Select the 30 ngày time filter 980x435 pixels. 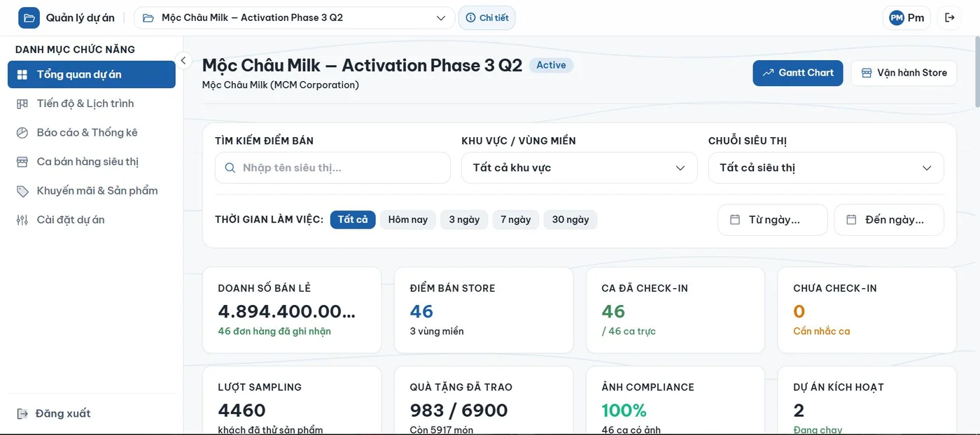pos(570,220)
